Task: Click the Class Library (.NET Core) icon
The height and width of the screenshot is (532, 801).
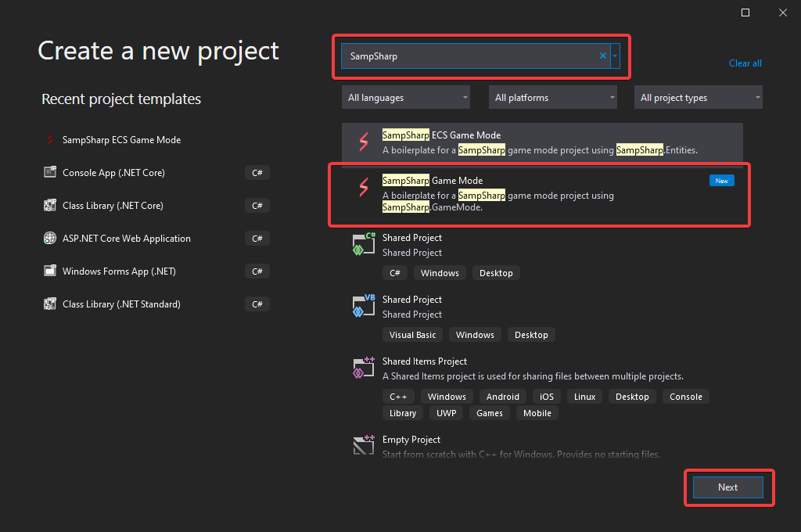Action: (x=50, y=205)
